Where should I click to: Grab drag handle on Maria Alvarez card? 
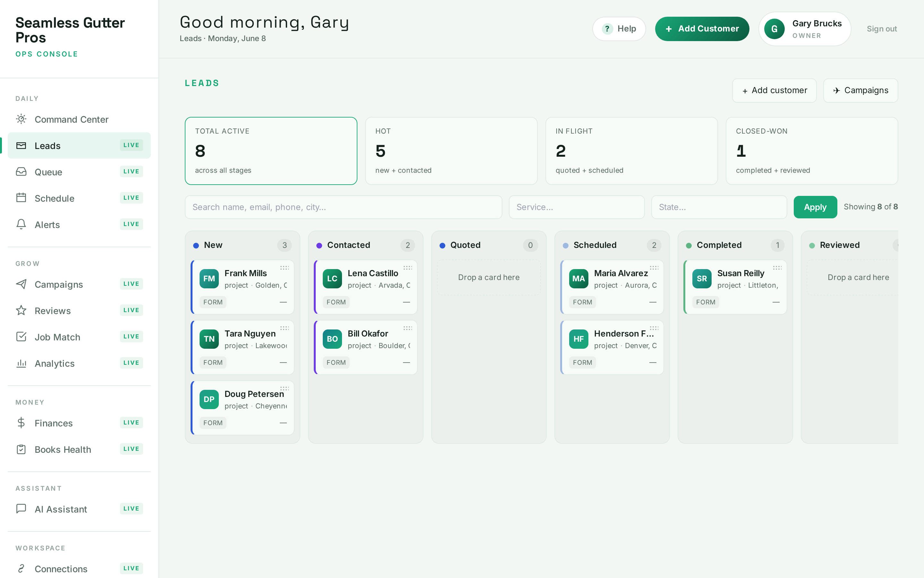pyautogui.click(x=654, y=267)
